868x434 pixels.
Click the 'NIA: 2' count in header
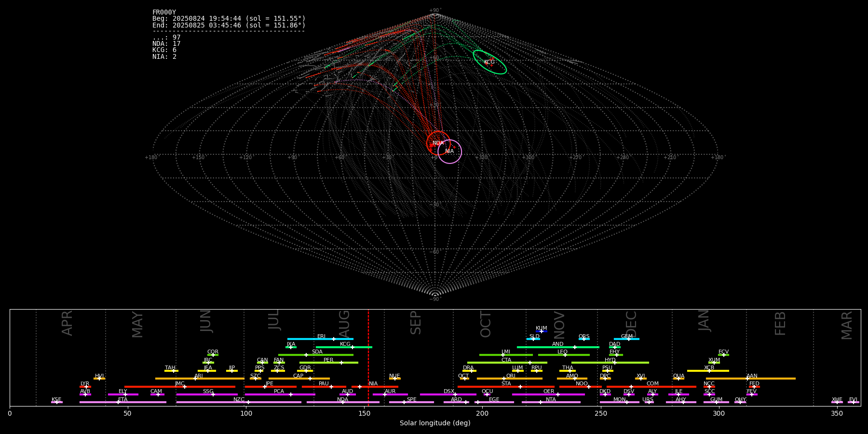pos(164,57)
